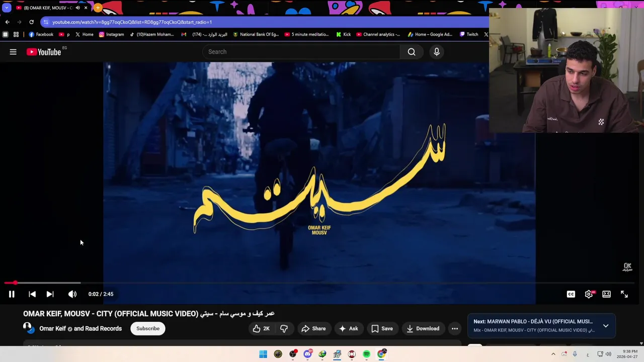The width and height of the screenshot is (644, 362).
Task: Open Facebook bookmark
Action: click(x=41, y=35)
